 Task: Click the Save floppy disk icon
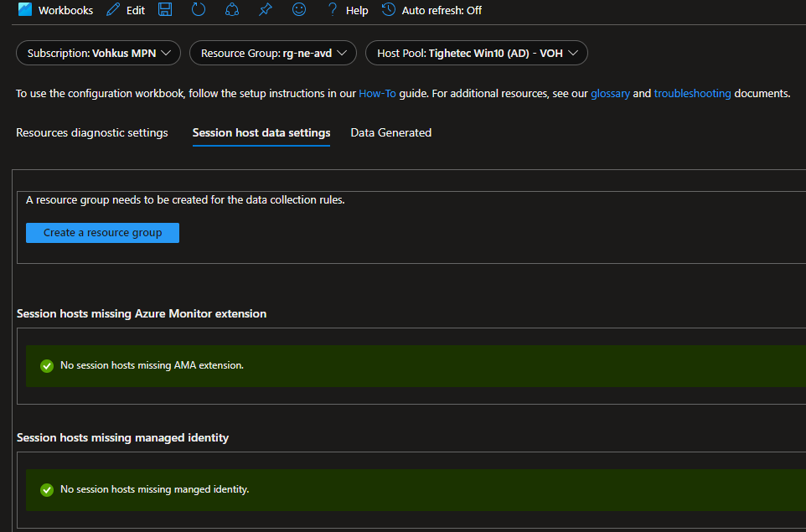(x=164, y=9)
